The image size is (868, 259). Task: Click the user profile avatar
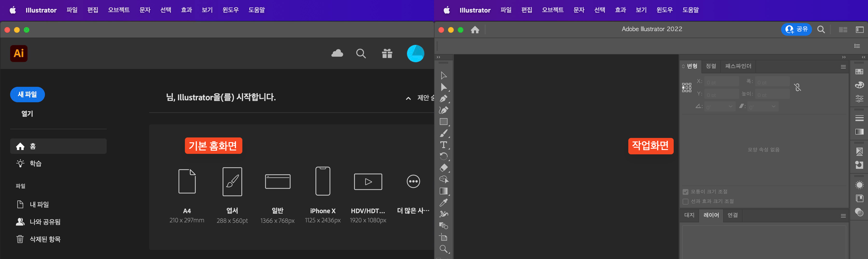(x=415, y=54)
